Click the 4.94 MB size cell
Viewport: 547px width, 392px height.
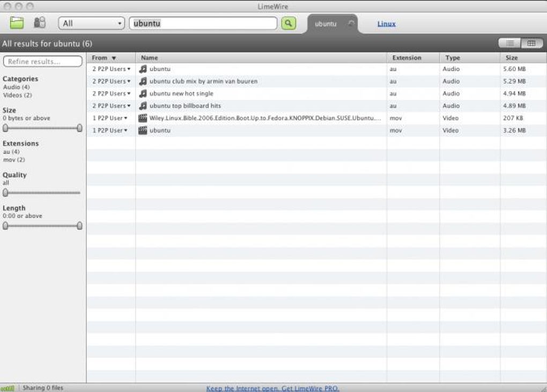tap(514, 93)
